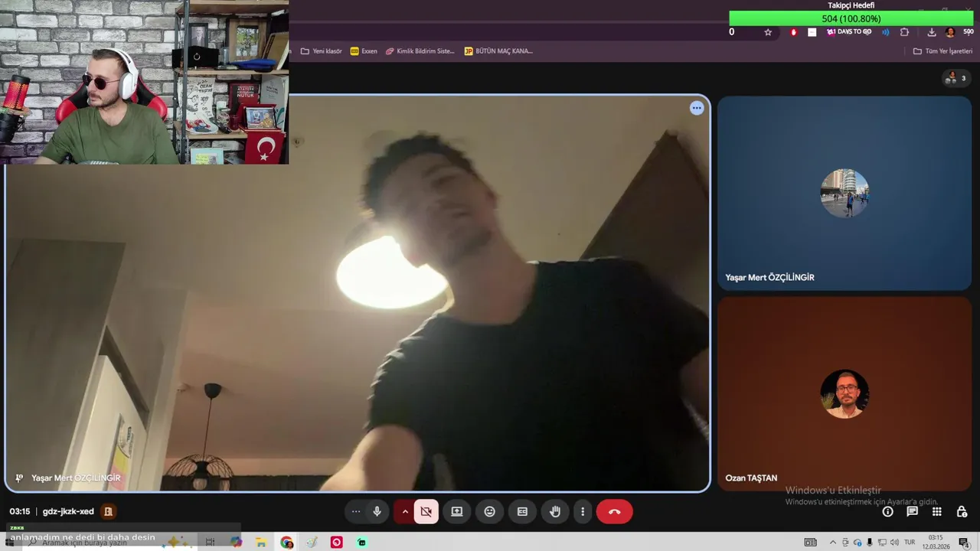Open more options three-dot menu

click(x=583, y=511)
